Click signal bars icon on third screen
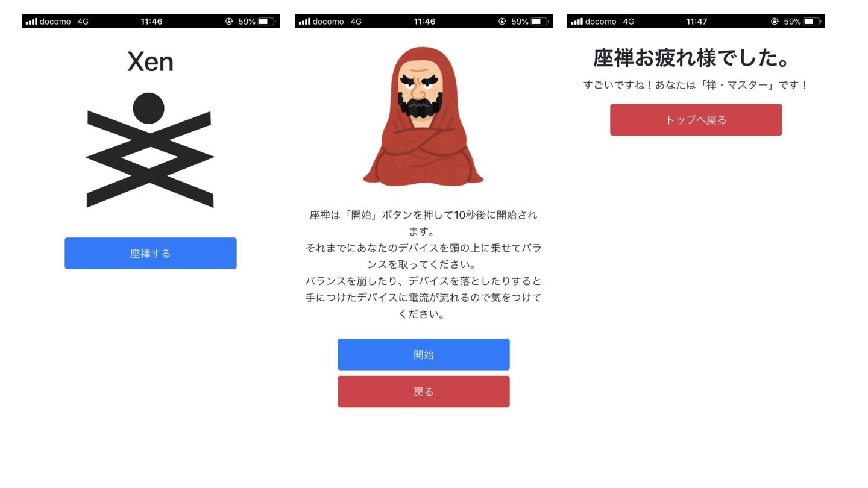This screenshot has height=488, width=868. click(x=577, y=22)
